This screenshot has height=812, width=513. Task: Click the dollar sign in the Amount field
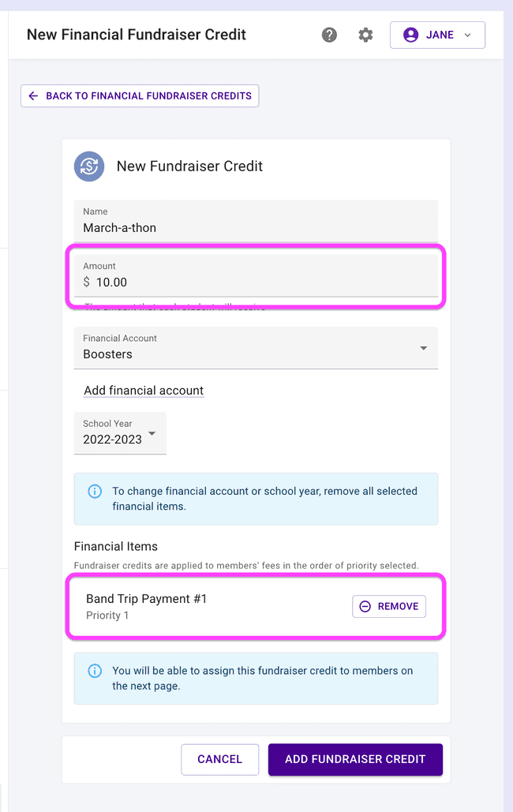87,283
